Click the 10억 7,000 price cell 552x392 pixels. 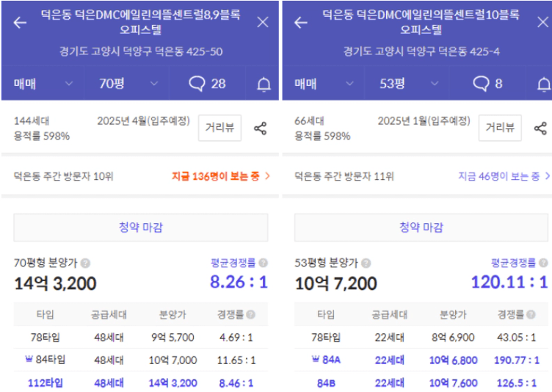[x=172, y=360]
